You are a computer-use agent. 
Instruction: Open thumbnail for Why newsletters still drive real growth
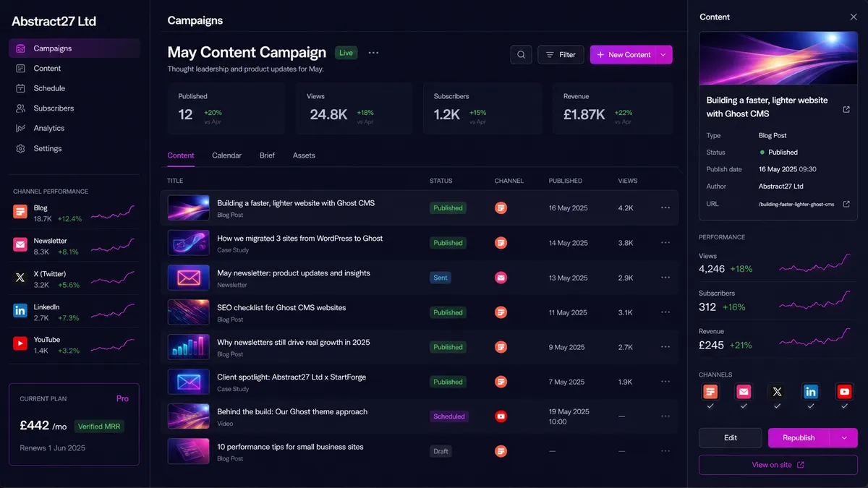(189, 347)
